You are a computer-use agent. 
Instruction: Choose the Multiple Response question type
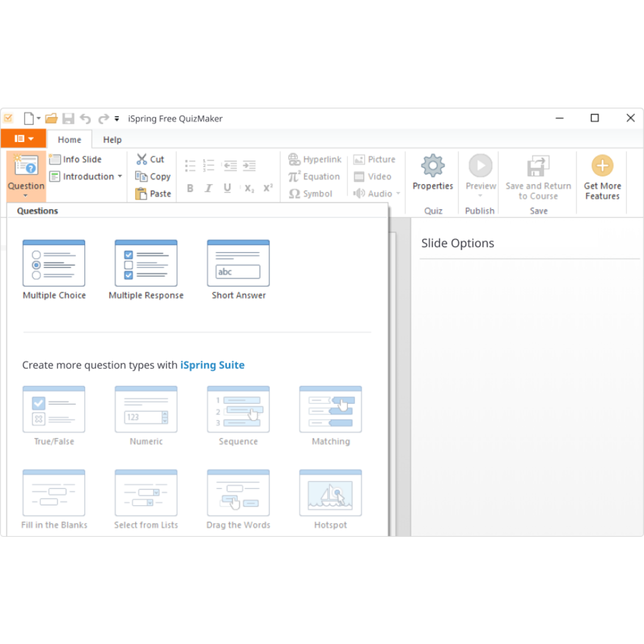click(x=146, y=264)
